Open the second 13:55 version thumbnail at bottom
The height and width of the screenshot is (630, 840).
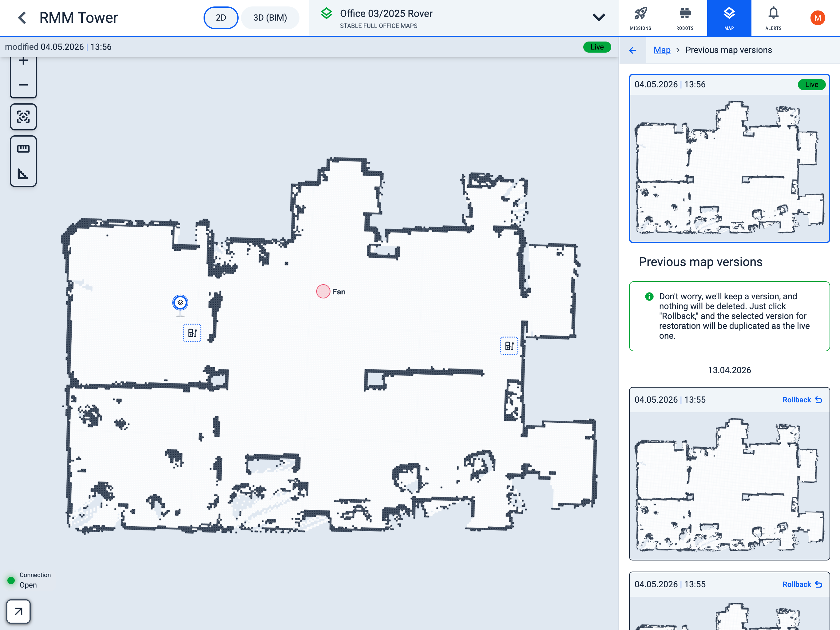coord(729,613)
